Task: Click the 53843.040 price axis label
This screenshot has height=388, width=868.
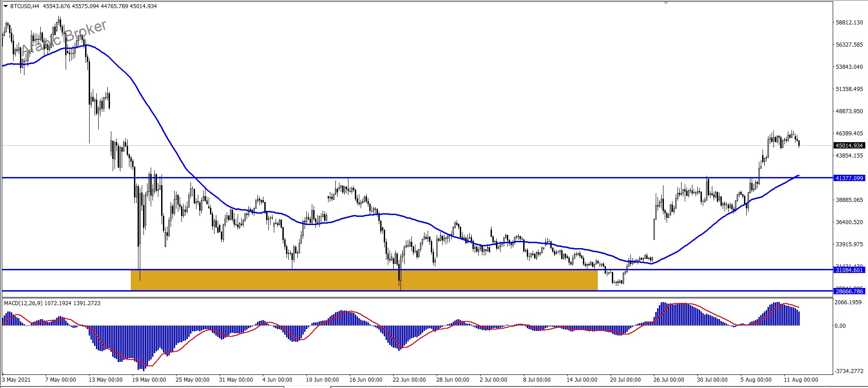Action: (x=849, y=67)
